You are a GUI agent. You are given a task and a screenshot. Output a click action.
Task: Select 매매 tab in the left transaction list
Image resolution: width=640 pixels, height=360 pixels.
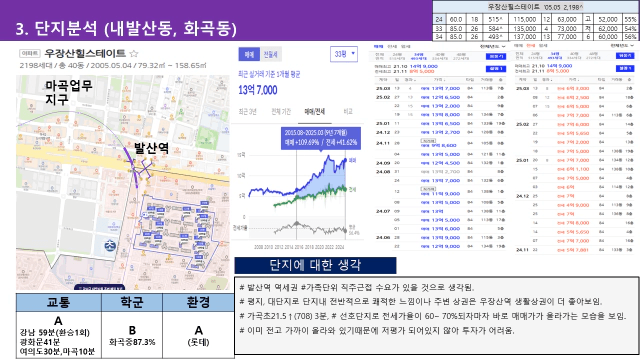(378, 47)
